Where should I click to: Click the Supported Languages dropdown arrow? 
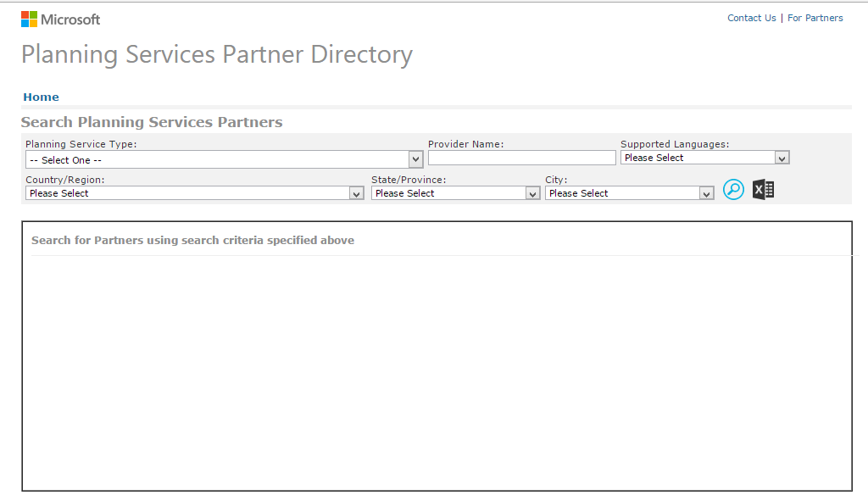click(x=782, y=159)
